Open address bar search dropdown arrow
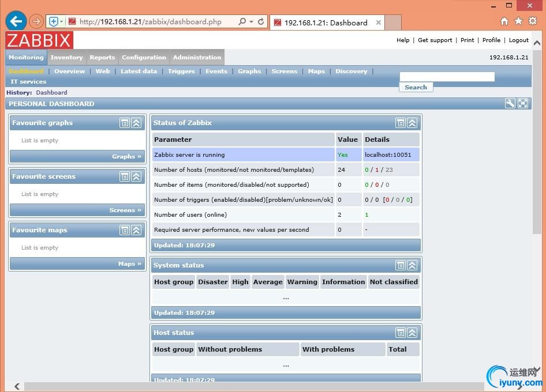 point(252,21)
